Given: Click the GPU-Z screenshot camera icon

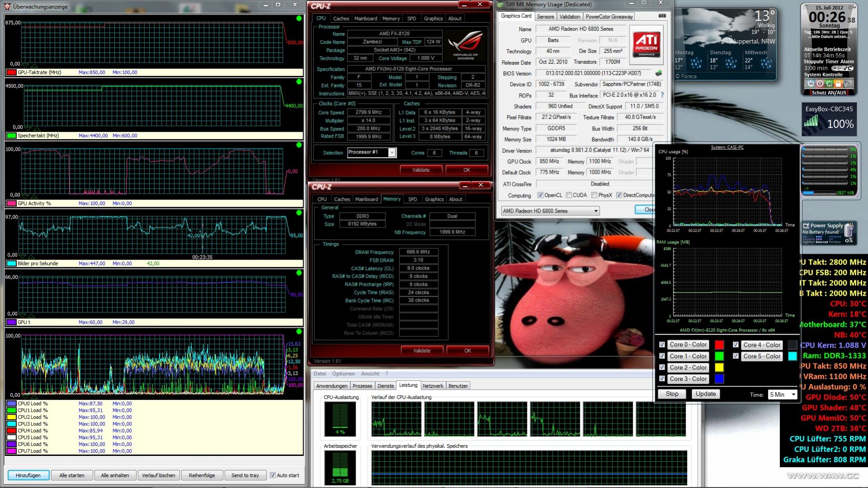Looking at the screenshot, I should click(x=662, y=16).
